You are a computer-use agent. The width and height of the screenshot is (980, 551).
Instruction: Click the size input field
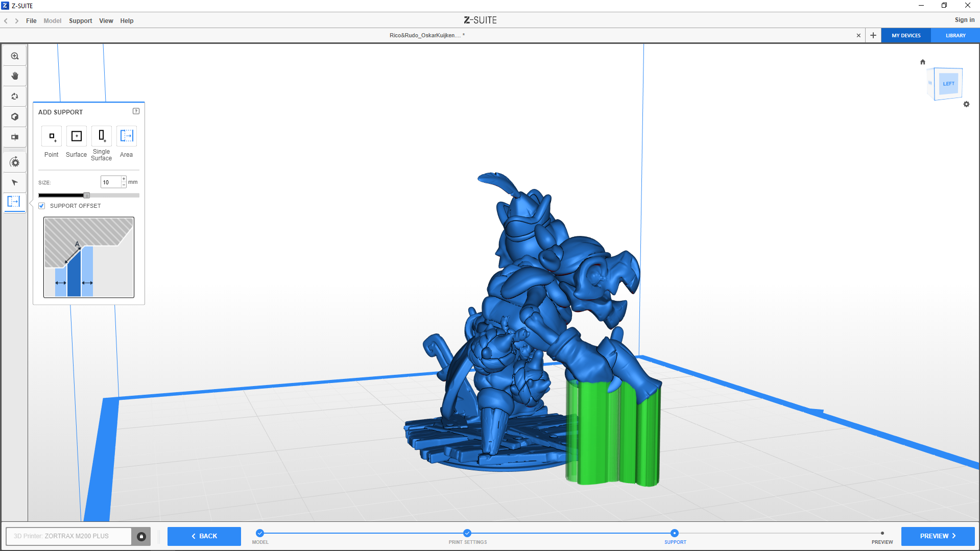tap(111, 182)
